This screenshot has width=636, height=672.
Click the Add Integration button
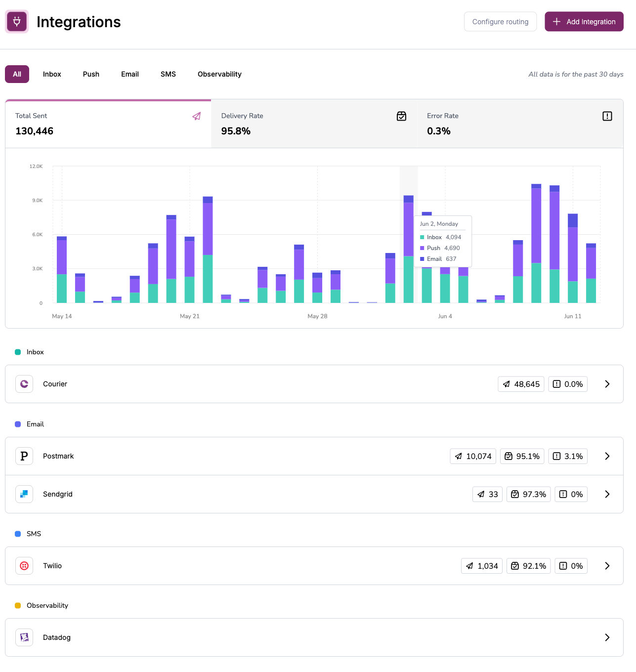click(x=584, y=21)
